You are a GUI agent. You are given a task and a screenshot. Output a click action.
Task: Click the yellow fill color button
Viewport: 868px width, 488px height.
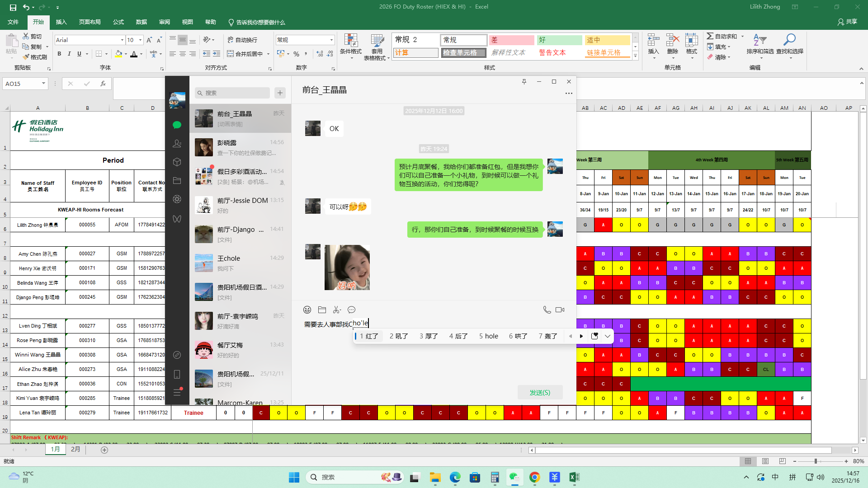pos(118,54)
